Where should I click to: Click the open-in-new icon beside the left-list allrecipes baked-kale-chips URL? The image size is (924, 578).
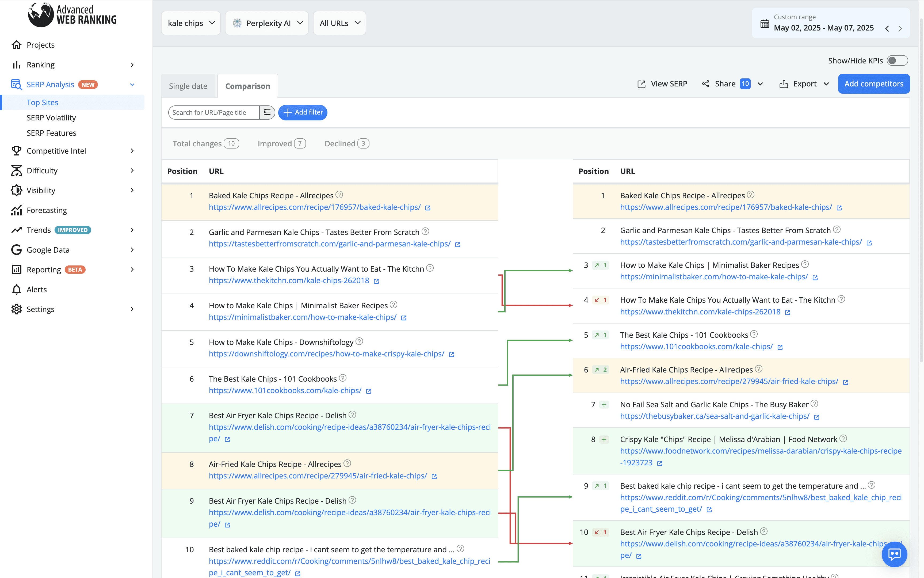coord(427,208)
